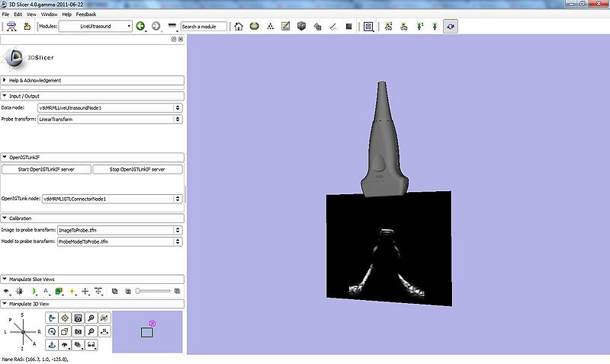Toggle slice crosshair display icon
Image resolution: width=610 pixels, height=364 pixels.
click(x=85, y=291)
